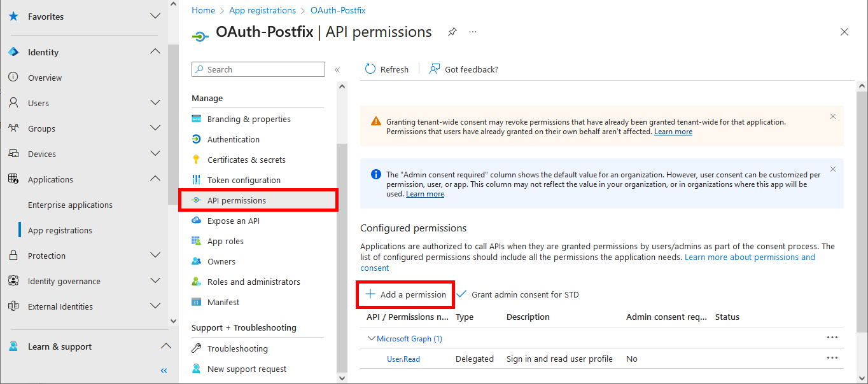Open the User.Read permission details

pyautogui.click(x=403, y=358)
